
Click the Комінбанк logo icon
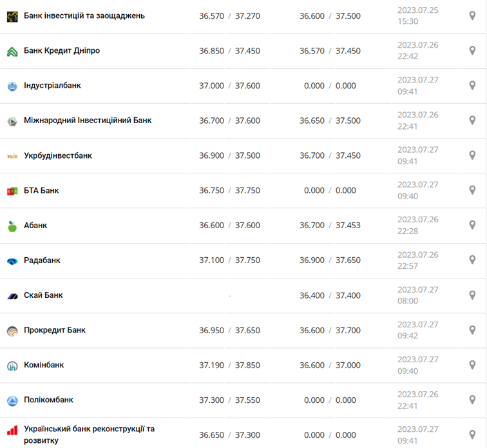pos(12,365)
